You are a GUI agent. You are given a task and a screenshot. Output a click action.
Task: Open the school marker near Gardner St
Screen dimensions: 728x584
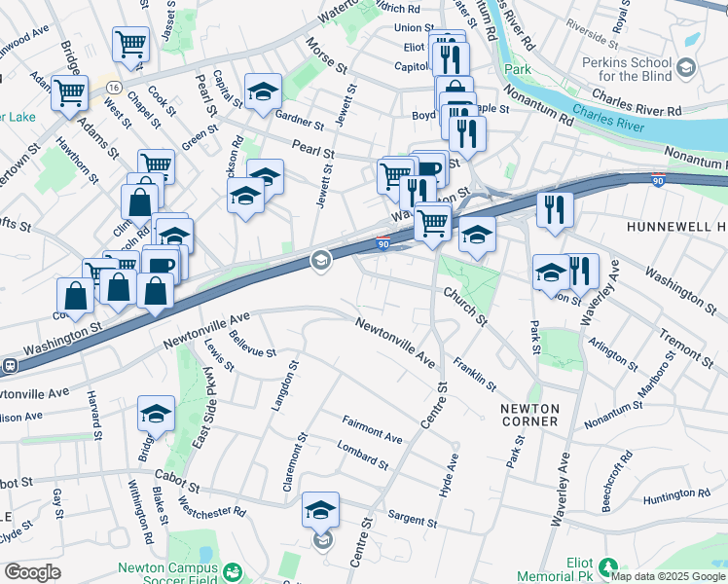(x=263, y=91)
